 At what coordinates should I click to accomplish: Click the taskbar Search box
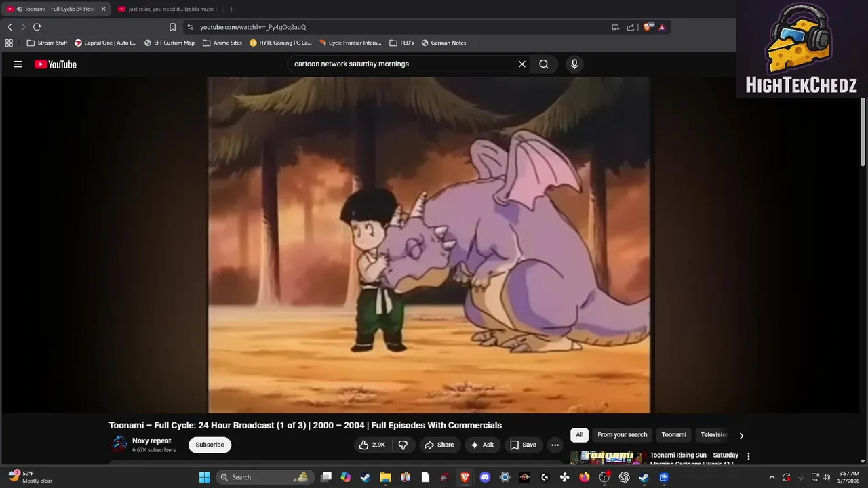coord(265,477)
